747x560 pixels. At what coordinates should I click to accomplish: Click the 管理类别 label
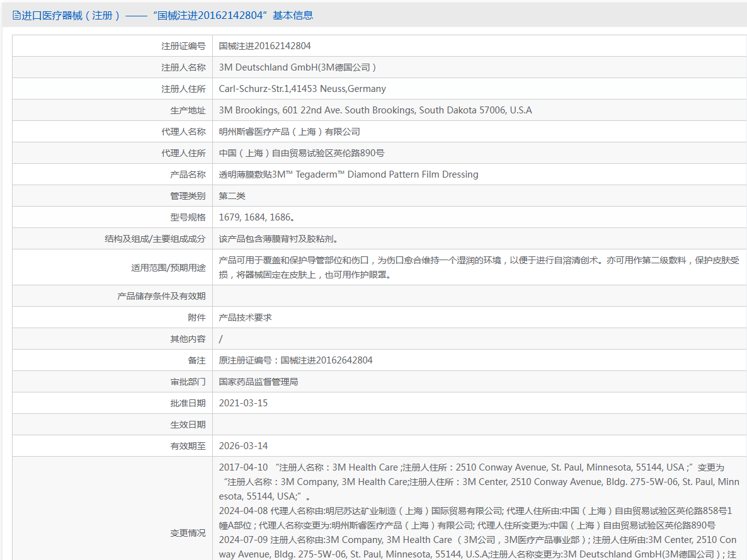coord(188,197)
